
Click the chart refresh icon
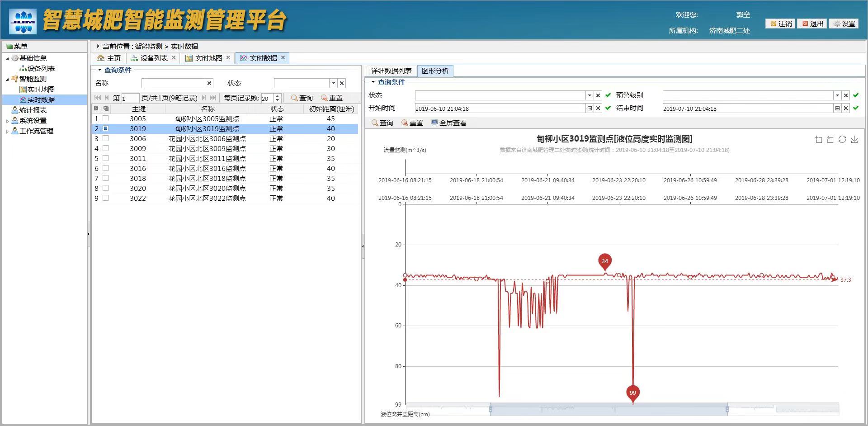click(x=842, y=140)
